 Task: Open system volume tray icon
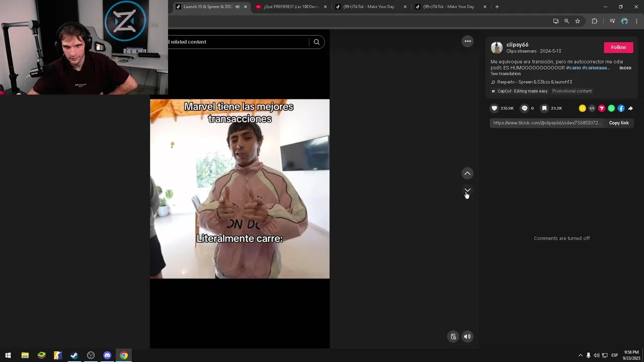[596, 355]
